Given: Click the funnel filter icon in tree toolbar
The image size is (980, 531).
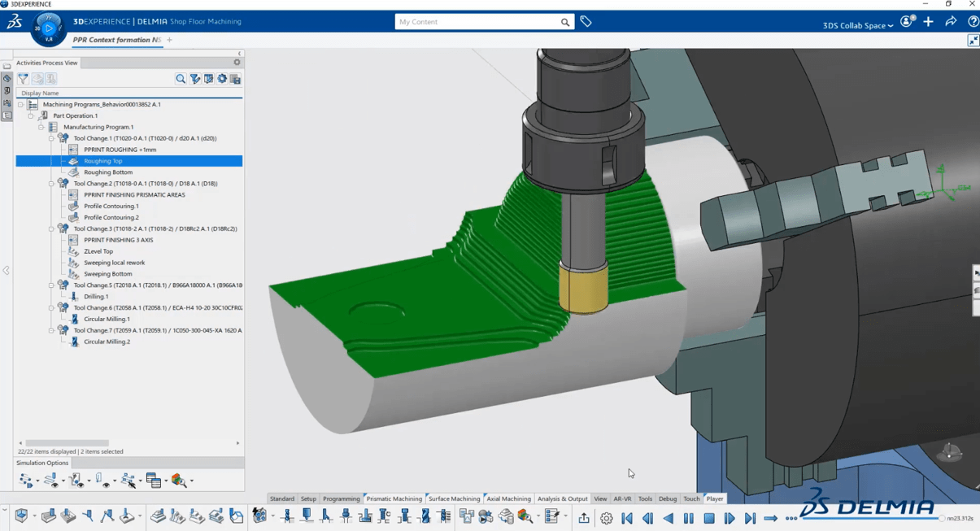Looking at the screenshot, I should click(23, 79).
